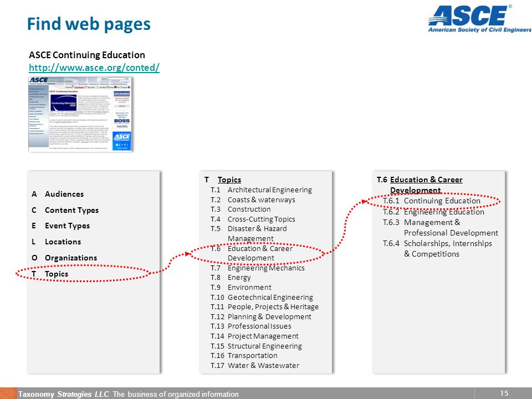The width and height of the screenshot is (532, 399).
Task: Select T.12 Planning & Development
Action: coord(261,316)
